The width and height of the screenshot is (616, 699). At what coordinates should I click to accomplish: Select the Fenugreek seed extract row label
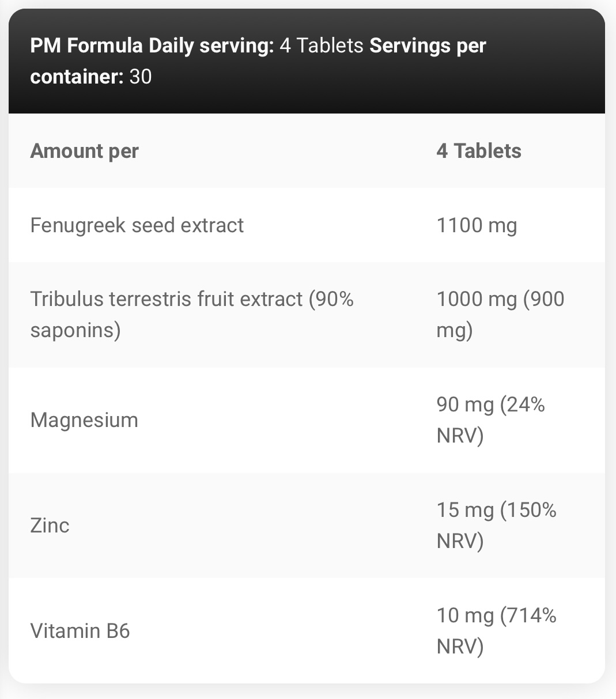[137, 225]
